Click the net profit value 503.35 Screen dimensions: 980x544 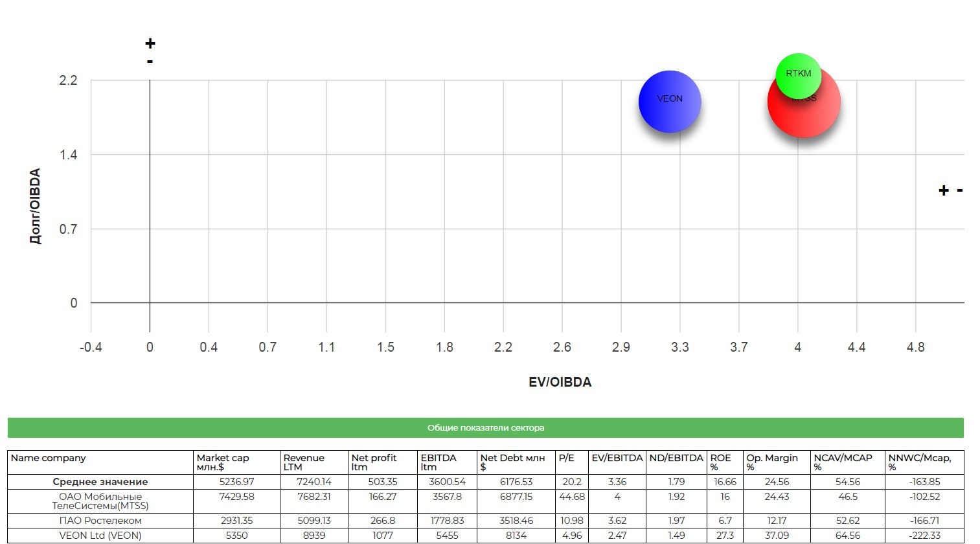tap(383, 482)
